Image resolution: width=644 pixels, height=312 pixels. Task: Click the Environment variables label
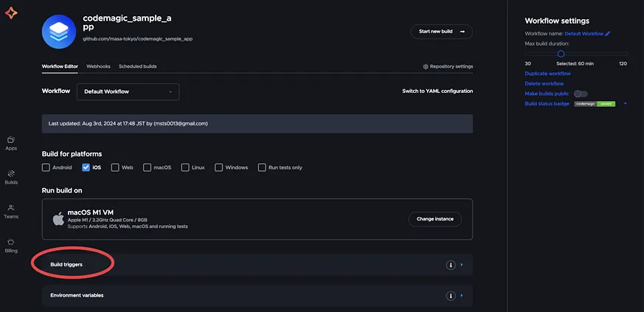tap(77, 295)
